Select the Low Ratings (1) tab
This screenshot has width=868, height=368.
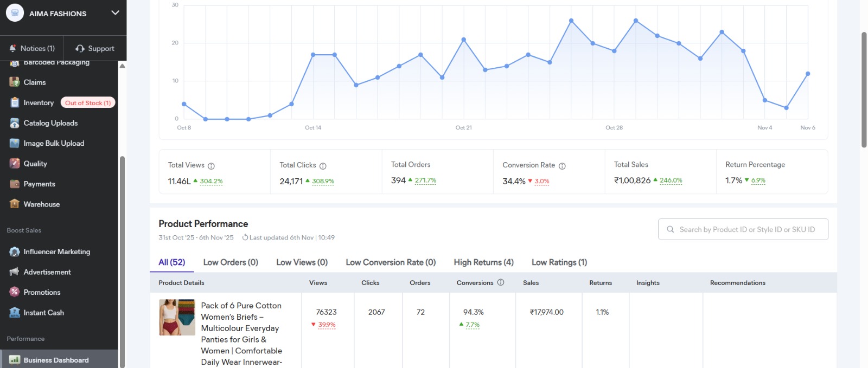tap(559, 262)
